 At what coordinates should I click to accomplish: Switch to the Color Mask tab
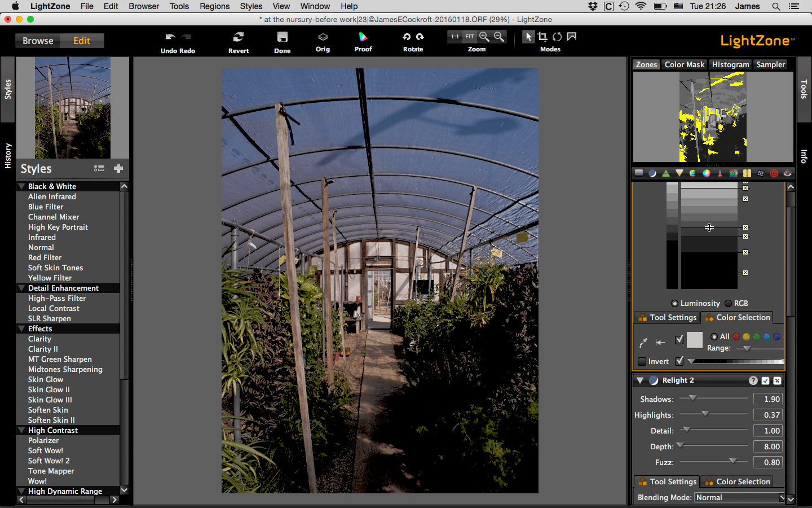tap(684, 64)
